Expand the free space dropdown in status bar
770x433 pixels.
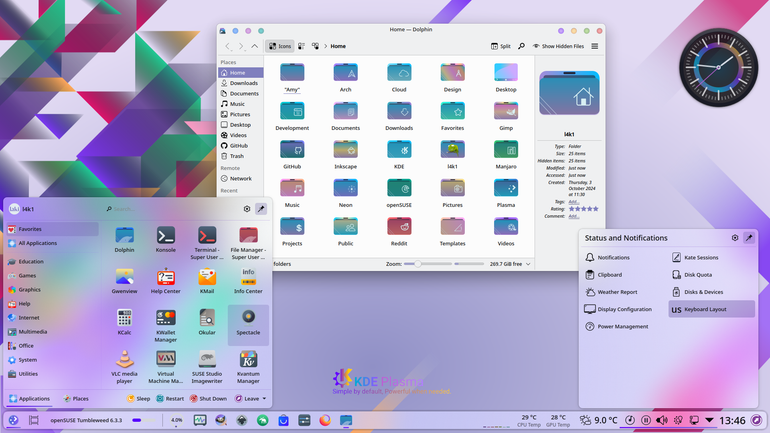coord(528,264)
